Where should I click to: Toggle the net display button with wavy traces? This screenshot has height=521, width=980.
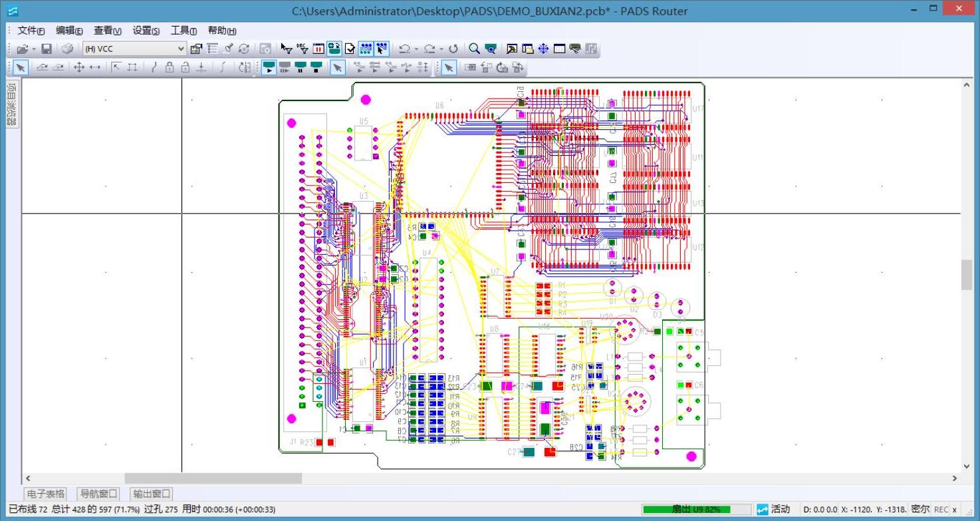pyautogui.click(x=366, y=49)
